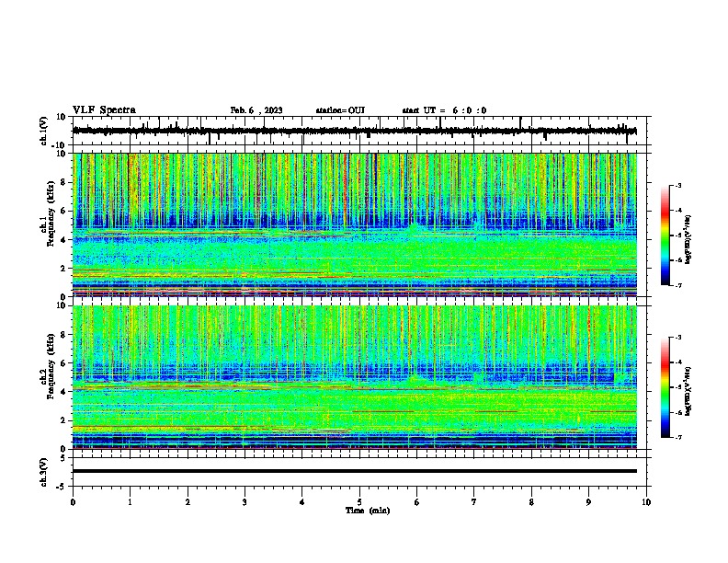
Task: Click the 6 kHz tick on ch.1 spectrogram
Action: pyautogui.click(x=63, y=211)
